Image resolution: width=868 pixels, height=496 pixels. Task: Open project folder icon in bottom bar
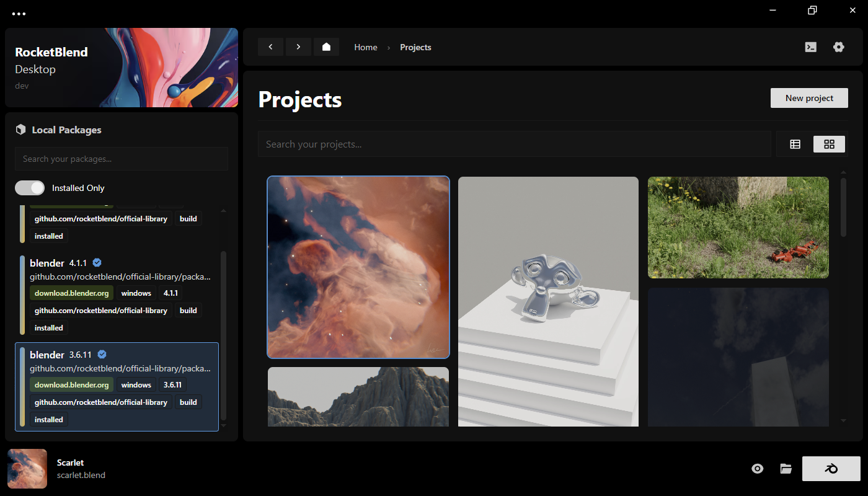point(786,469)
